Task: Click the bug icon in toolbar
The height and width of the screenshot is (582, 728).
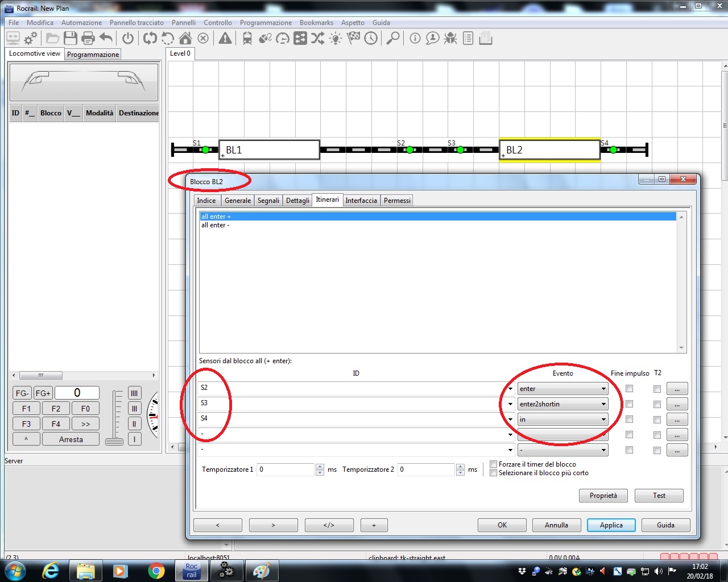Action: [x=450, y=39]
